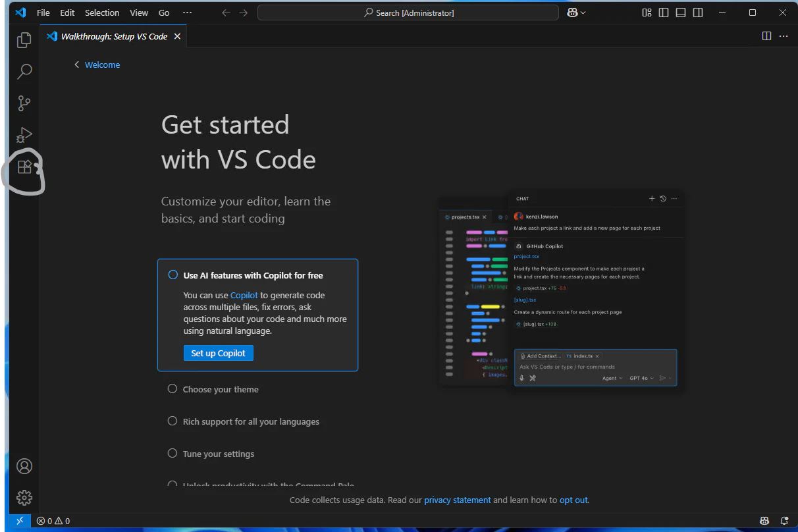Open the Source Control view
The width and height of the screenshot is (798, 532).
point(24,103)
